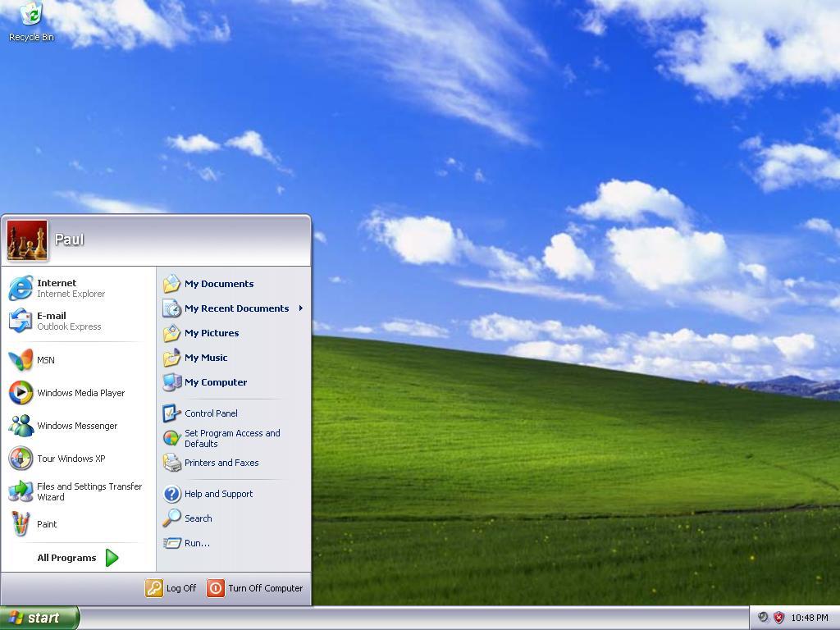The width and height of the screenshot is (840, 630).
Task: Open My Computer
Action: point(215,382)
